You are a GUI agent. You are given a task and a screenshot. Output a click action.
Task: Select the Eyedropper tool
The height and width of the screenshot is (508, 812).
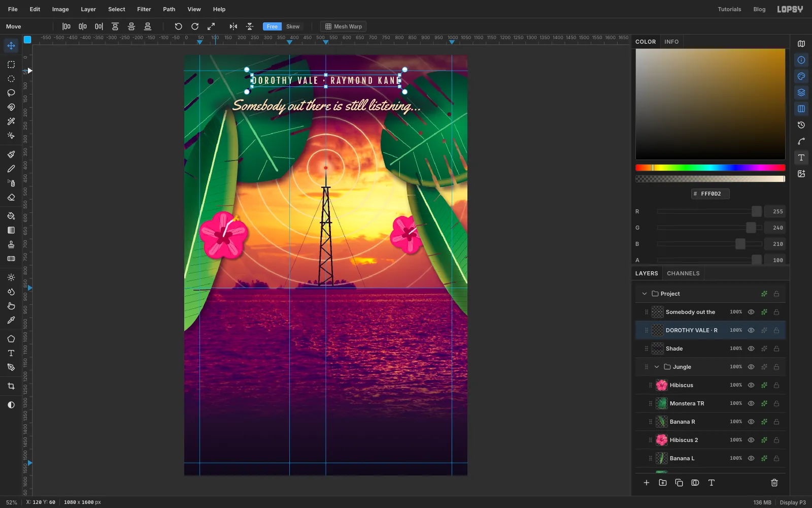11,320
